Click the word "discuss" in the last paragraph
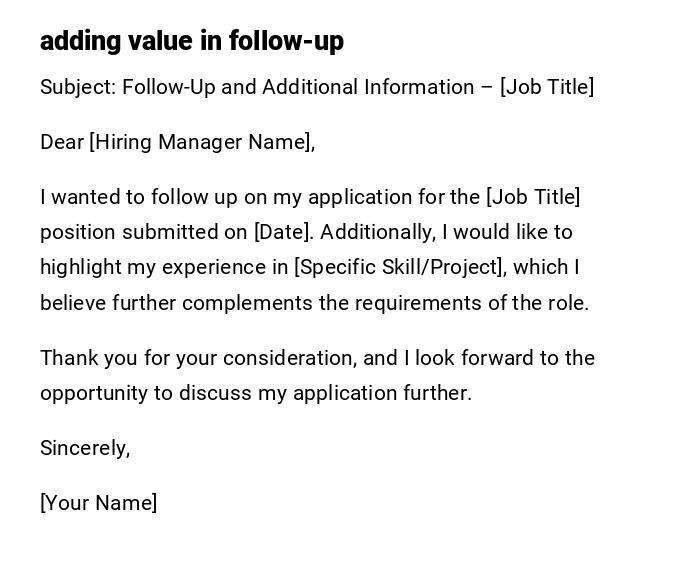Screen dimensions: 700x566 click(x=215, y=393)
